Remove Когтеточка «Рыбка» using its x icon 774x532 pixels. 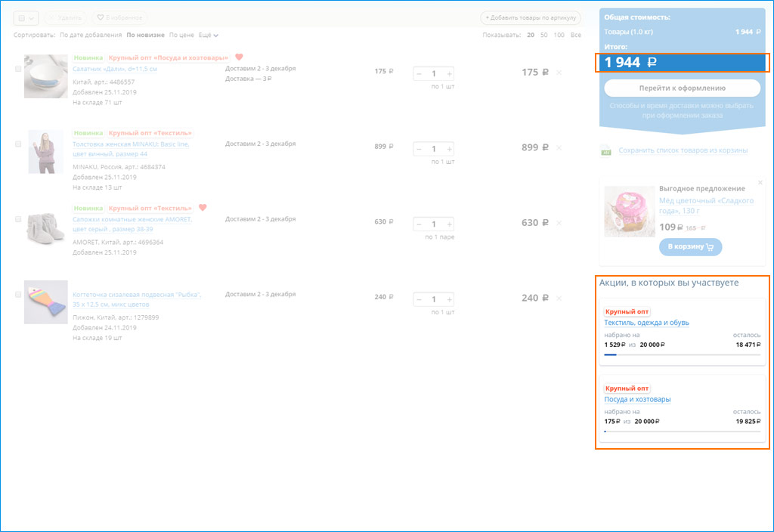click(x=559, y=298)
